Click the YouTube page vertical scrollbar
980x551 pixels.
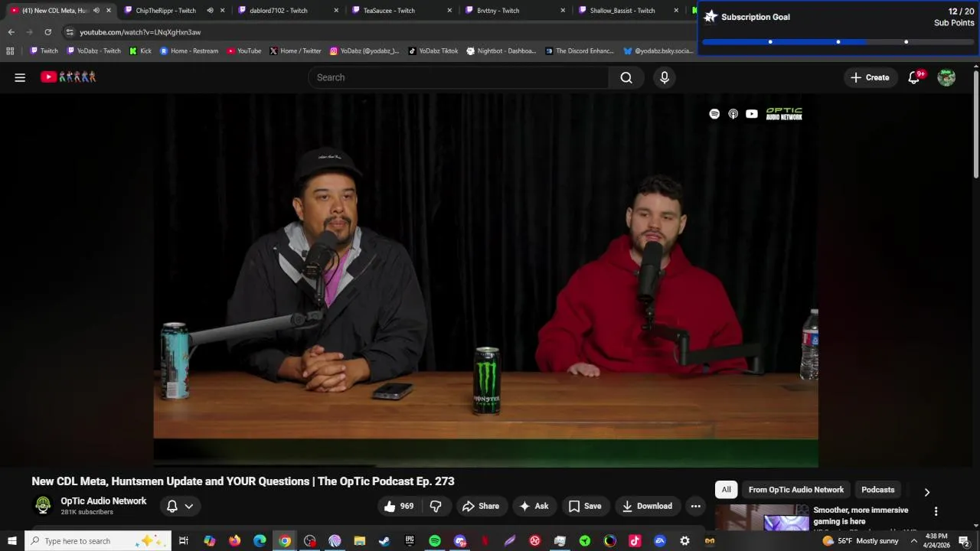[x=975, y=125]
